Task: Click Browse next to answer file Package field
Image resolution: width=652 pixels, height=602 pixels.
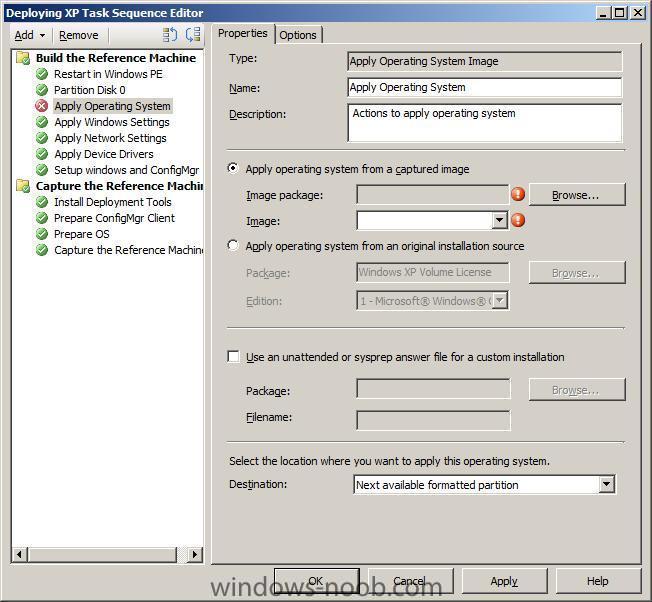Action: click(577, 390)
